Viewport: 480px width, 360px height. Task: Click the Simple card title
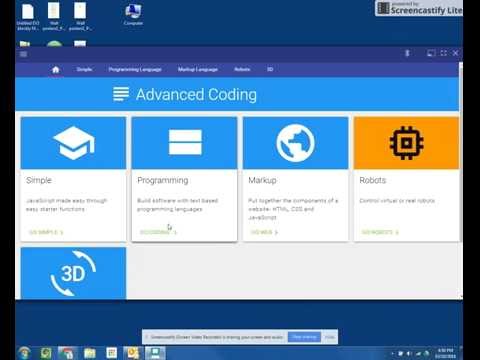(x=39, y=180)
